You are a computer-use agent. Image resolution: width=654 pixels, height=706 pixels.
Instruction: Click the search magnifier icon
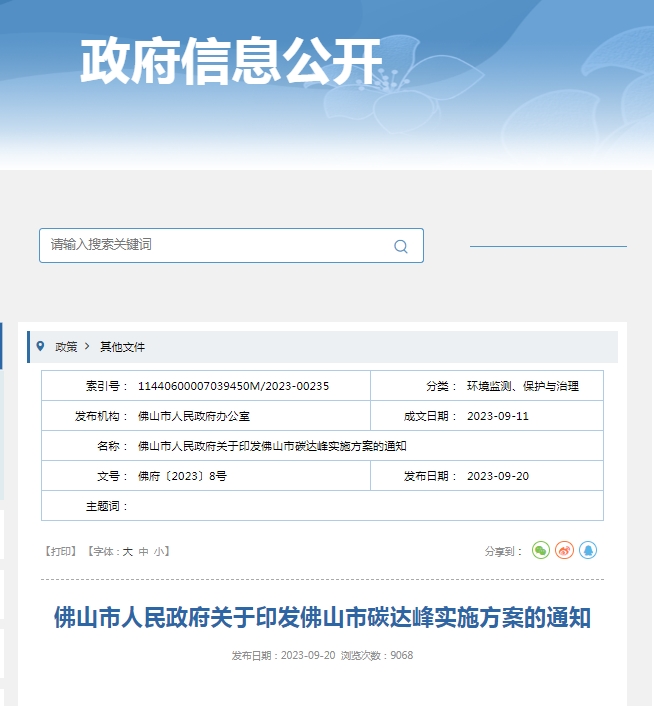pyautogui.click(x=401, y=246)
